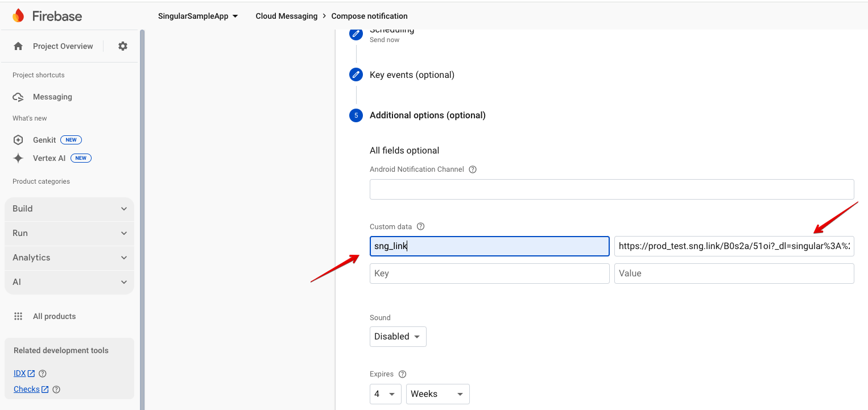Click the Genkit icon in sidebar
Viewport: 868px width, 410px height.
18,140
